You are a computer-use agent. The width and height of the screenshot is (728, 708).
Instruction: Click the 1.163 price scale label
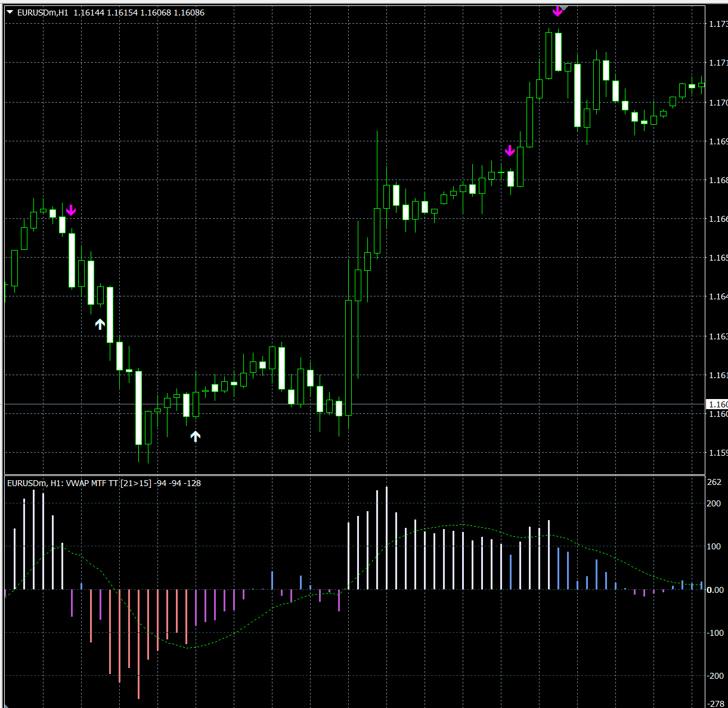point(718,336)
